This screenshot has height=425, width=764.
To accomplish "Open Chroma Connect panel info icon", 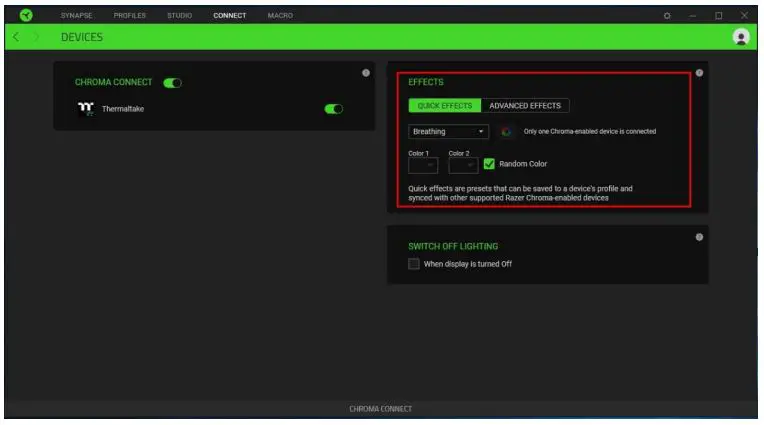I will 366,73.
